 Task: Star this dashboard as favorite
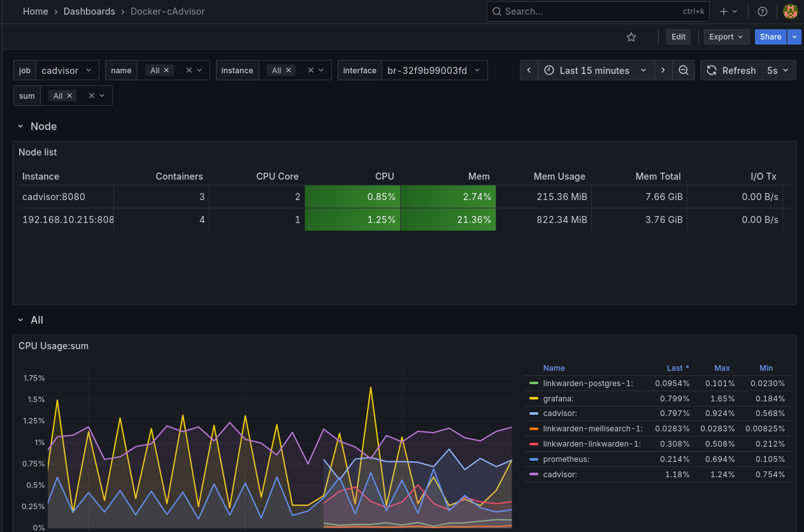pyautogui.click(x=631, y=37)
